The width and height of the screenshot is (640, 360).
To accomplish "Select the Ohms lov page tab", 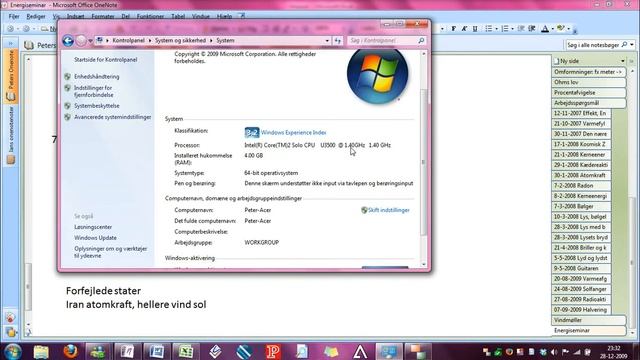I will (589, 82).
